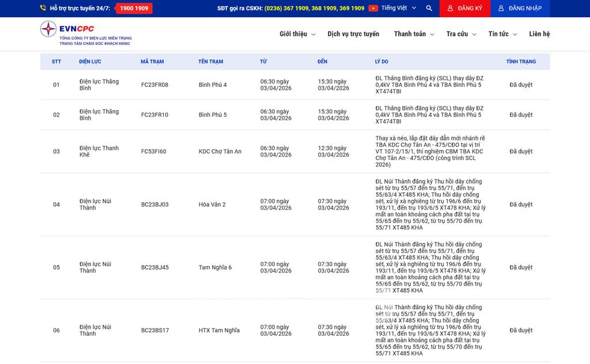
Task: Open Dịch vụ trực tuyến menu item
Action: click(x=353, y=34)
